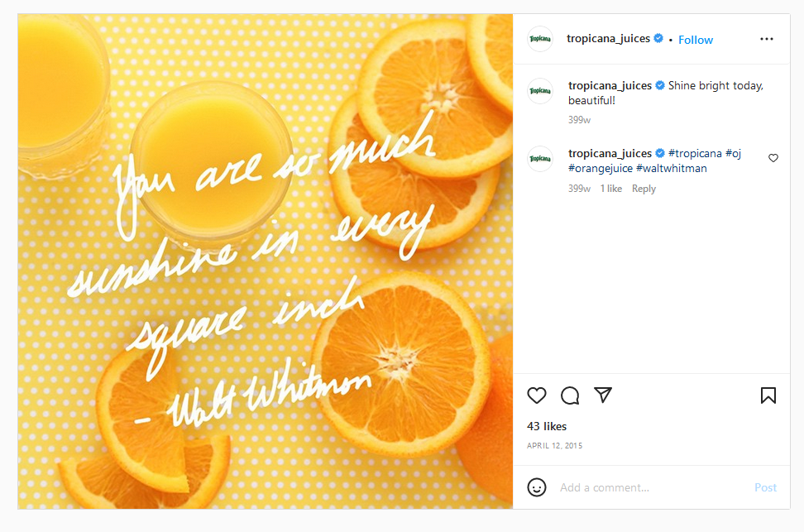Click the orange slices post image
The width and height of the screenshot is (804, 532).
coord(266,261)
